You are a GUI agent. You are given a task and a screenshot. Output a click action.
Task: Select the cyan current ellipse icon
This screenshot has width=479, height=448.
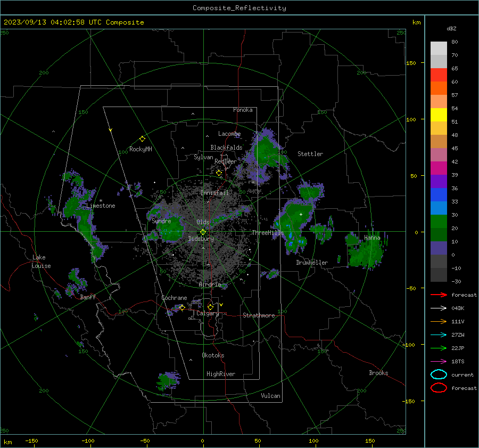[x=439, y=374]
